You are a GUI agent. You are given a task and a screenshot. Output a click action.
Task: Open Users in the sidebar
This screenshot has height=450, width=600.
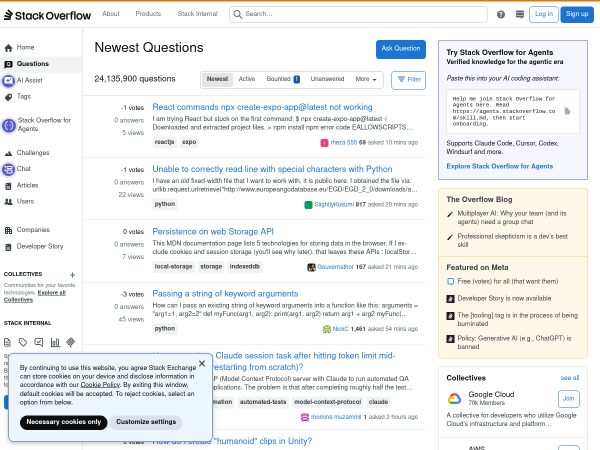(19, 201)
